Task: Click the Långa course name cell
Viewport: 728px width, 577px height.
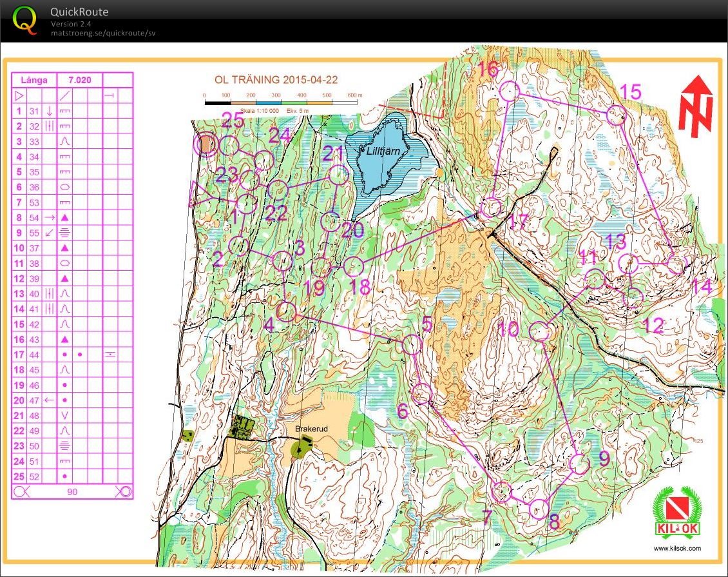Action: click(34, 80)
